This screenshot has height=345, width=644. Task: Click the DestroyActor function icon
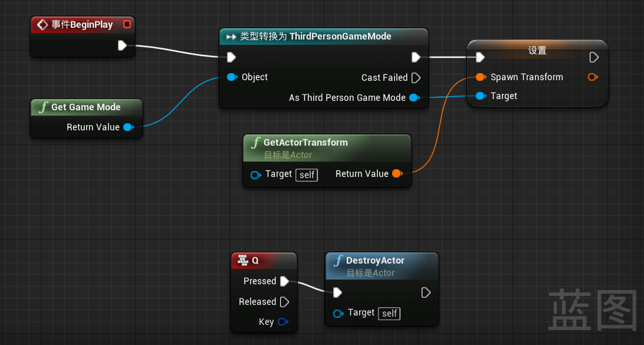coord(338,261)
